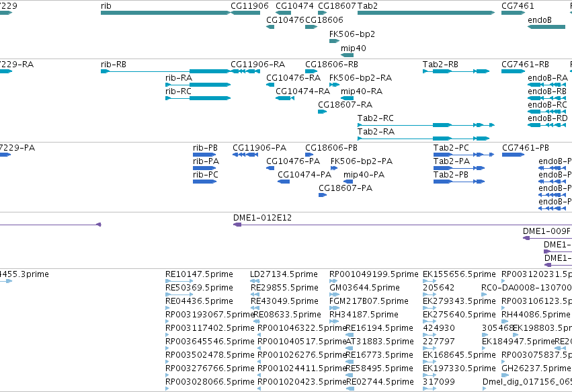Click the CG10474-RA transcript label

302,91
